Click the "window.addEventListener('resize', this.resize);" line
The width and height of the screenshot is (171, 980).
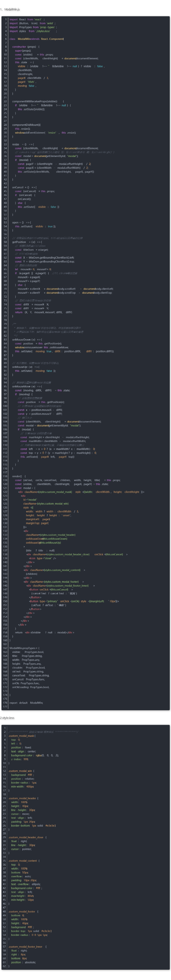pyautogui.click(x=45, y=133)
